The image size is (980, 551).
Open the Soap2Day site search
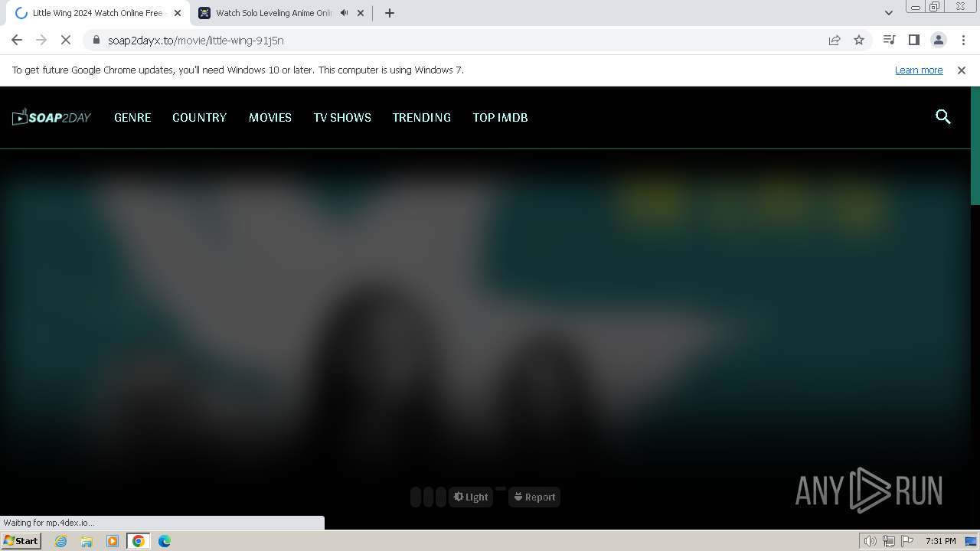click(943, 117)
